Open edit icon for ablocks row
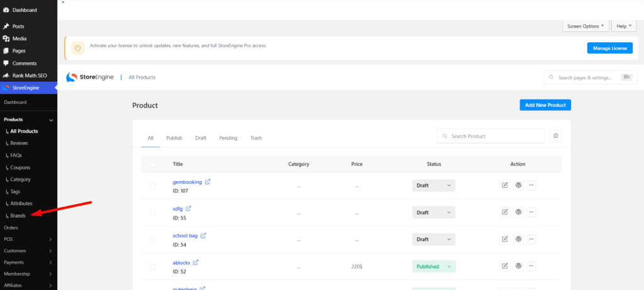The height and width of the screenshot is (290, 644). [x=505, y=266]
